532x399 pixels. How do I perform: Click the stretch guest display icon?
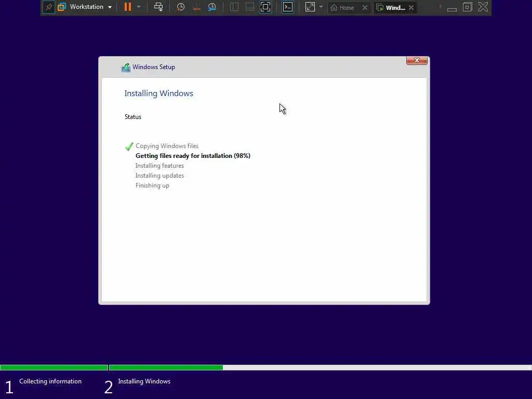point(310,7)
